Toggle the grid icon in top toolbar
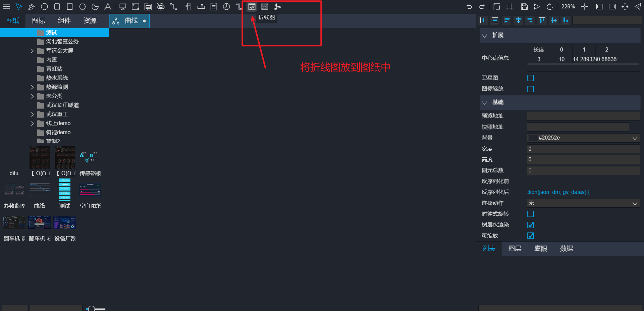Viewport: 644px width, 311px height. [x=509, y=7]
